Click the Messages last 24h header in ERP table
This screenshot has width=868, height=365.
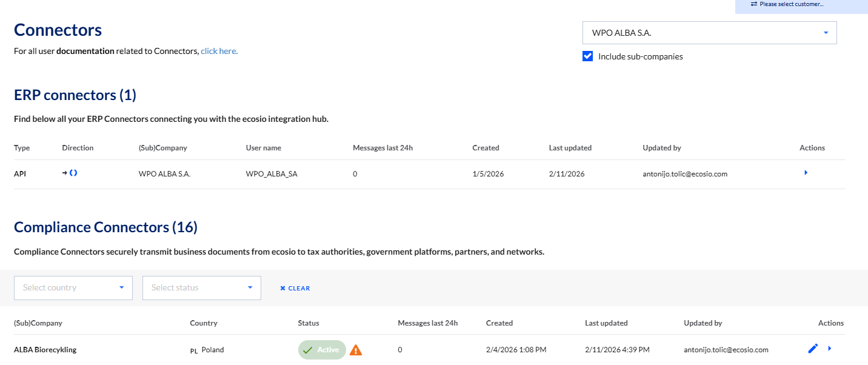tap(383, 148)
